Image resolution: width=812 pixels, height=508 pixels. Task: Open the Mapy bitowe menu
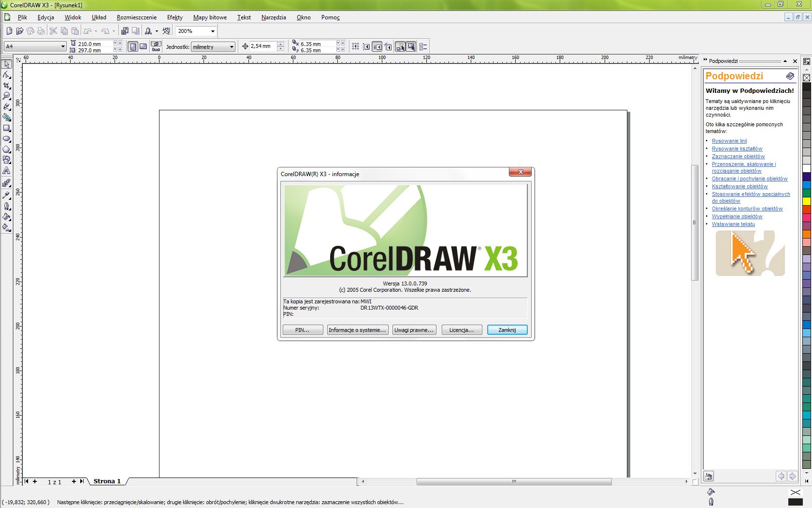[210, 17]
